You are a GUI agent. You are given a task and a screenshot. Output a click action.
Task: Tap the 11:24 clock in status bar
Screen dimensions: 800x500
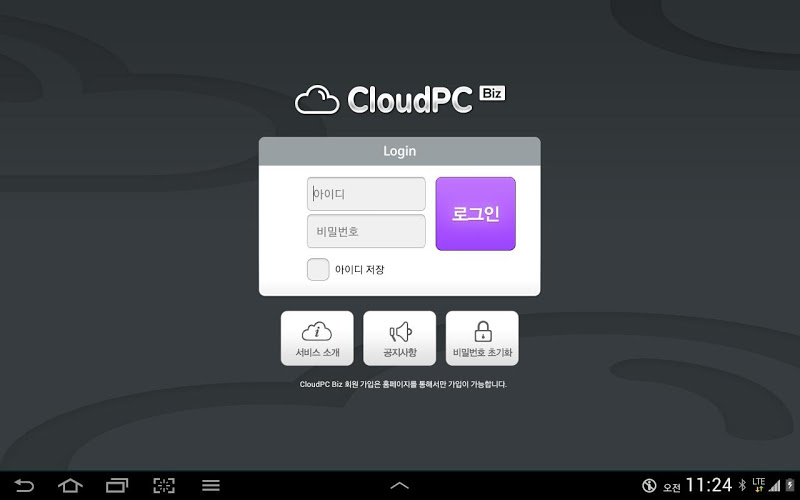click(x=709, y=485)
